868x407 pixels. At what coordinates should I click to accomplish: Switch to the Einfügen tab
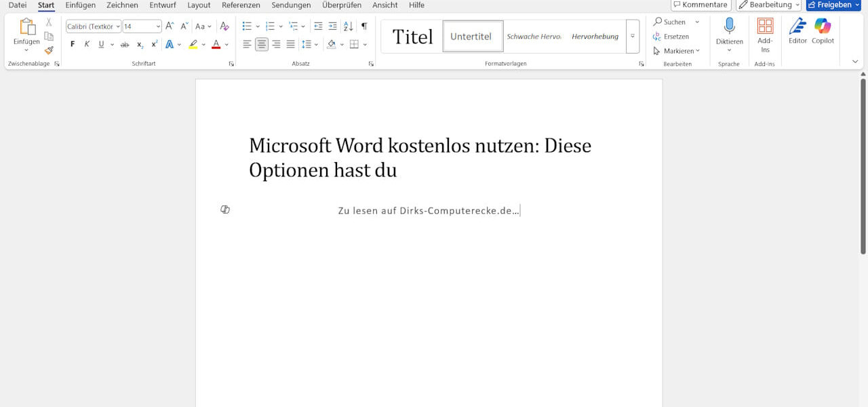(80, 5)
